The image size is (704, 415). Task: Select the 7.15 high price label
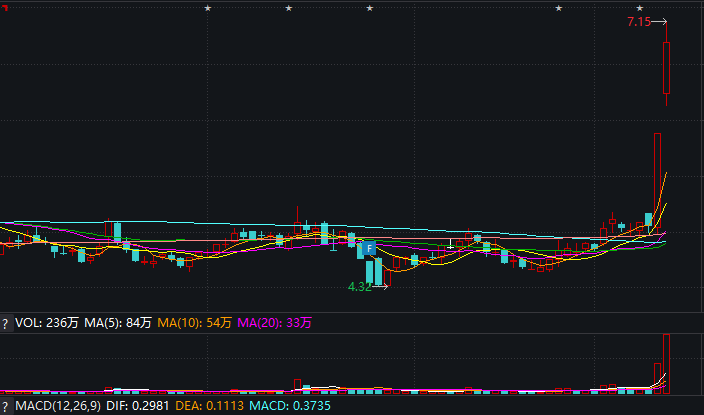click(x=639, y=22)
